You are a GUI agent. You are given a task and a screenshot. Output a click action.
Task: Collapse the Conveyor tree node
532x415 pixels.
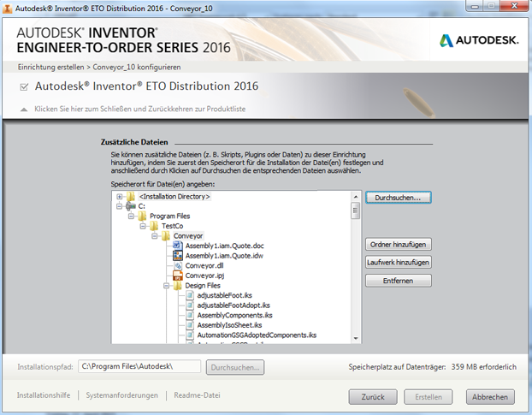[155, 236]
